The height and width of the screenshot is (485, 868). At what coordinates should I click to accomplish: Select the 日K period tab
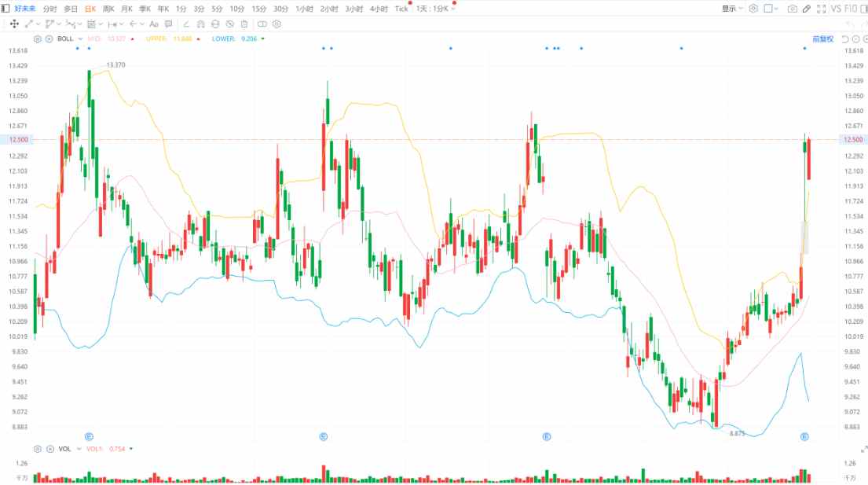point(90,9)
